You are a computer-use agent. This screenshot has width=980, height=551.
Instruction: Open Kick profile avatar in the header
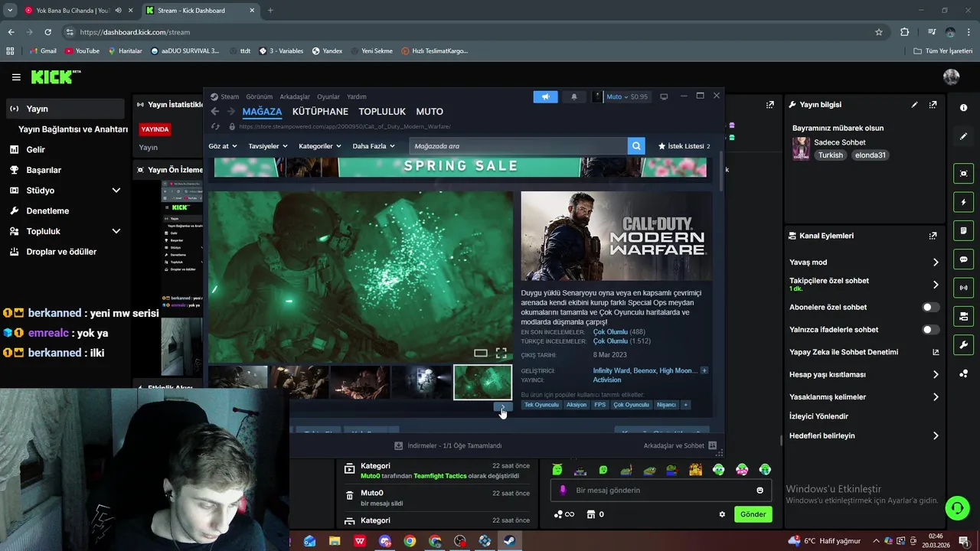951,77
